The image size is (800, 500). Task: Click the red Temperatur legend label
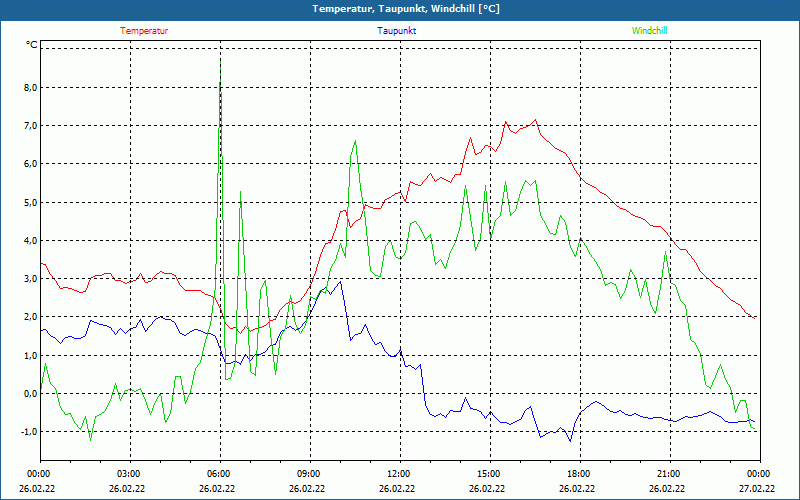click(144, 31)
